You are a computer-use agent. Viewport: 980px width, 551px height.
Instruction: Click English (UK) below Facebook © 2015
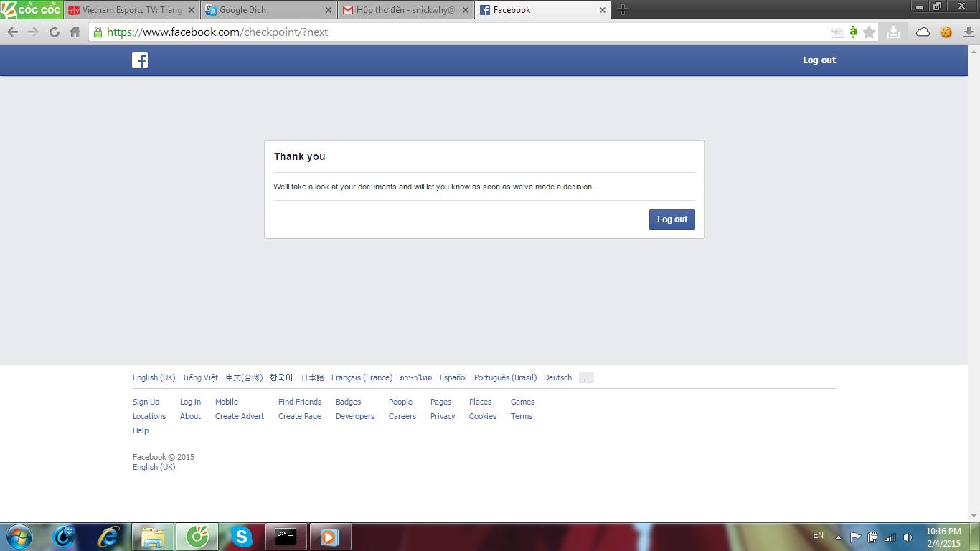point(154,467)
